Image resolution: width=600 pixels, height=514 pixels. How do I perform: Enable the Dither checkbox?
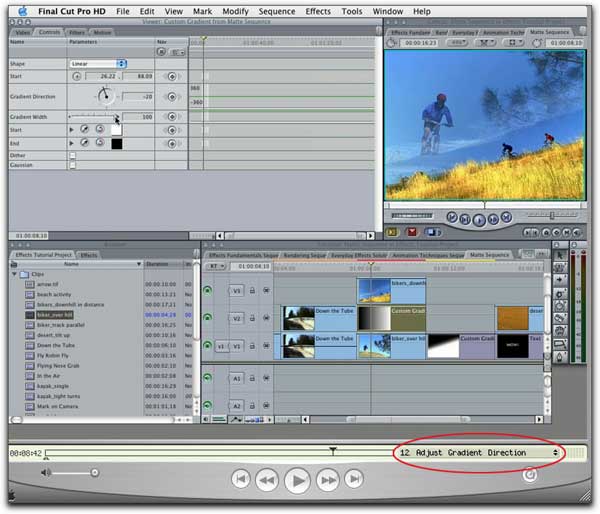pos(73,155)
